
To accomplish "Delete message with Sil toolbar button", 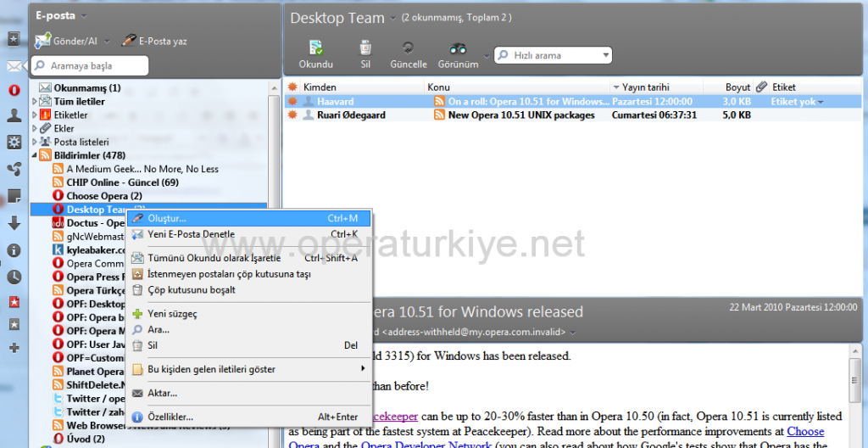I will (x=365, y=54).
